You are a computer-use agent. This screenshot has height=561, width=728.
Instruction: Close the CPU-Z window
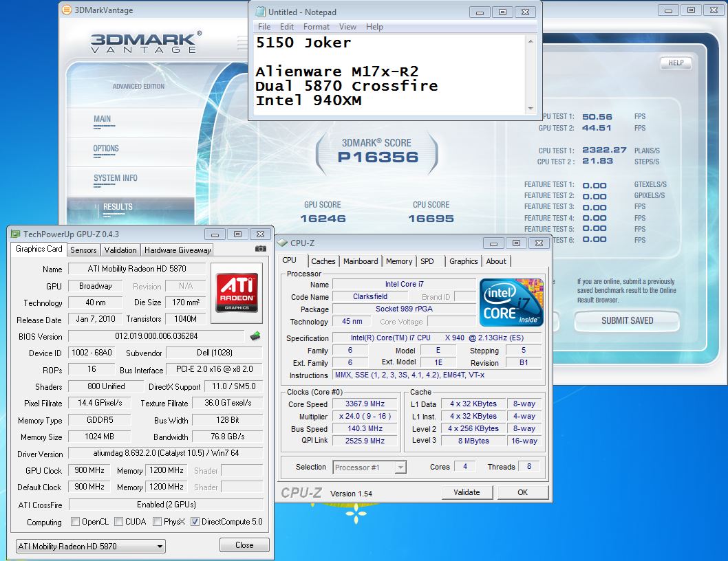click(x=539, y=243)
